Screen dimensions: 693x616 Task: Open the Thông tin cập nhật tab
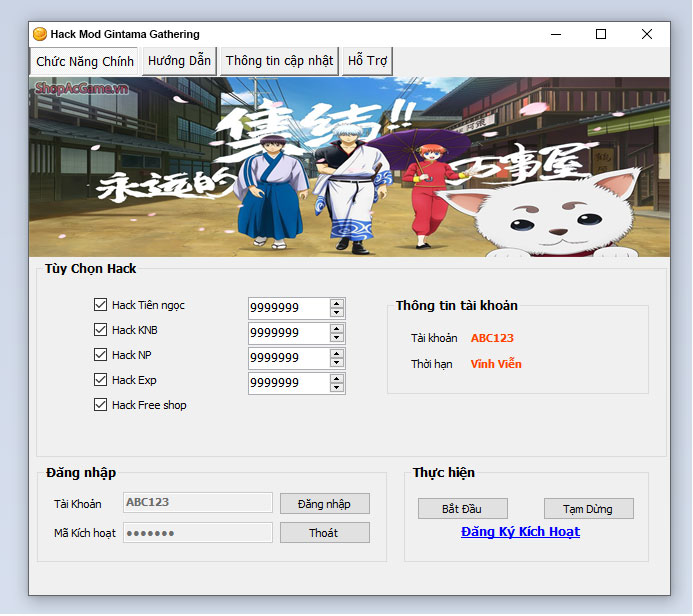279,61
